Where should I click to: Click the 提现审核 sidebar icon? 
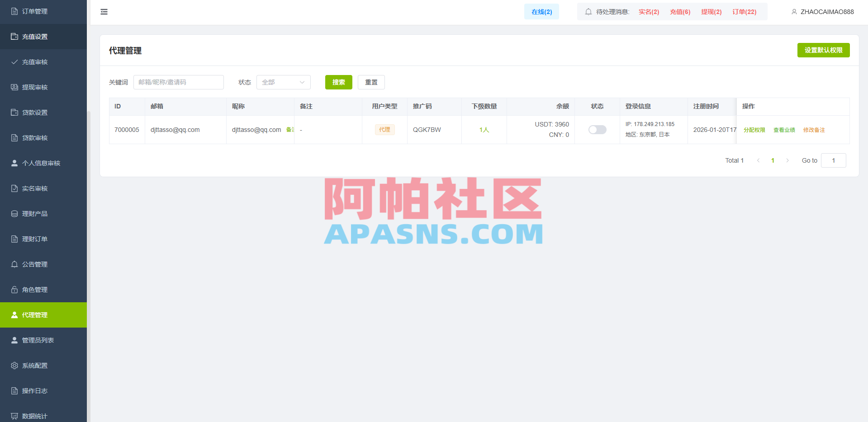coord(14,87)
